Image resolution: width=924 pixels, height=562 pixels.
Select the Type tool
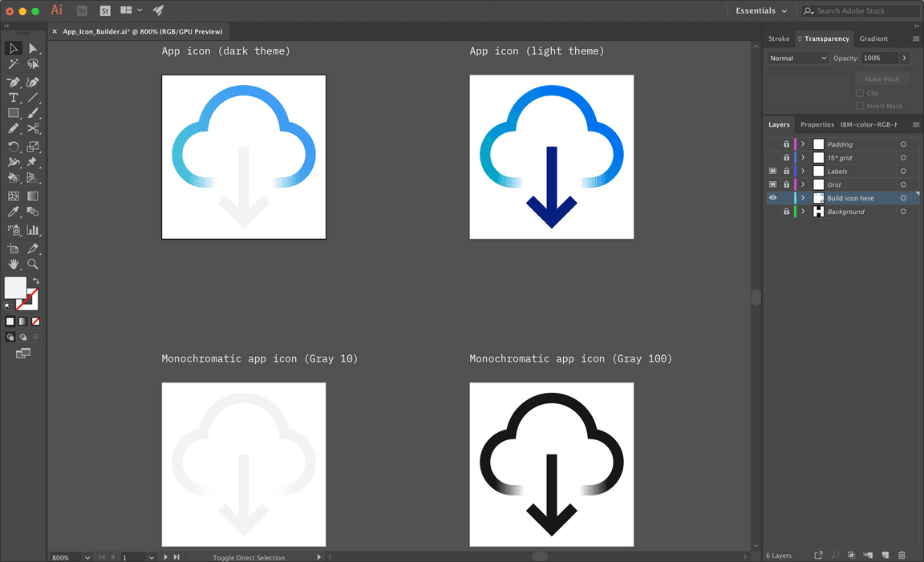[x=13, y=98]
